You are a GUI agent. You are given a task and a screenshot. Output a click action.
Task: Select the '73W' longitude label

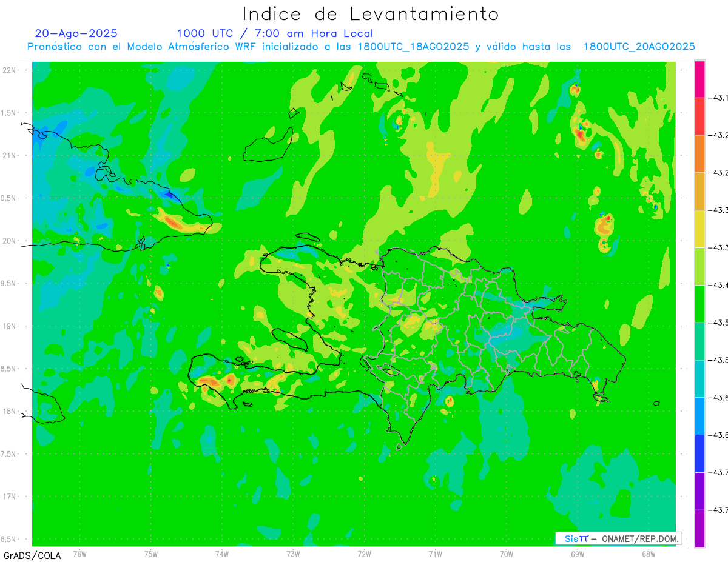coord(293,554)
